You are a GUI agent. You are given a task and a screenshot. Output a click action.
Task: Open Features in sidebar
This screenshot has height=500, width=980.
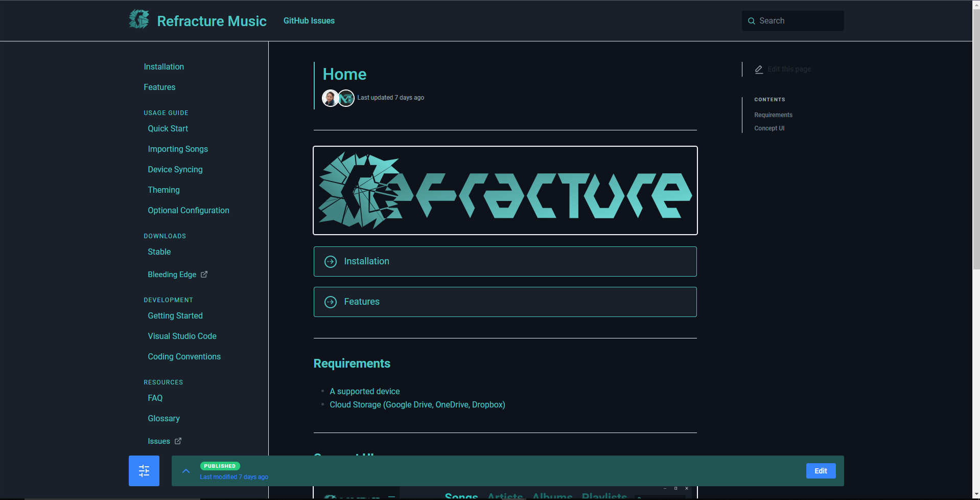159,87
